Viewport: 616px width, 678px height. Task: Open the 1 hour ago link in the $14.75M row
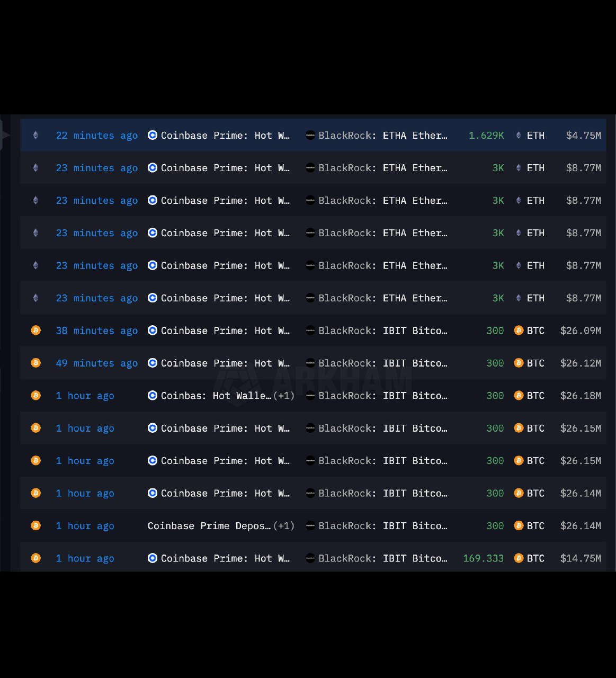coord(85,558)
